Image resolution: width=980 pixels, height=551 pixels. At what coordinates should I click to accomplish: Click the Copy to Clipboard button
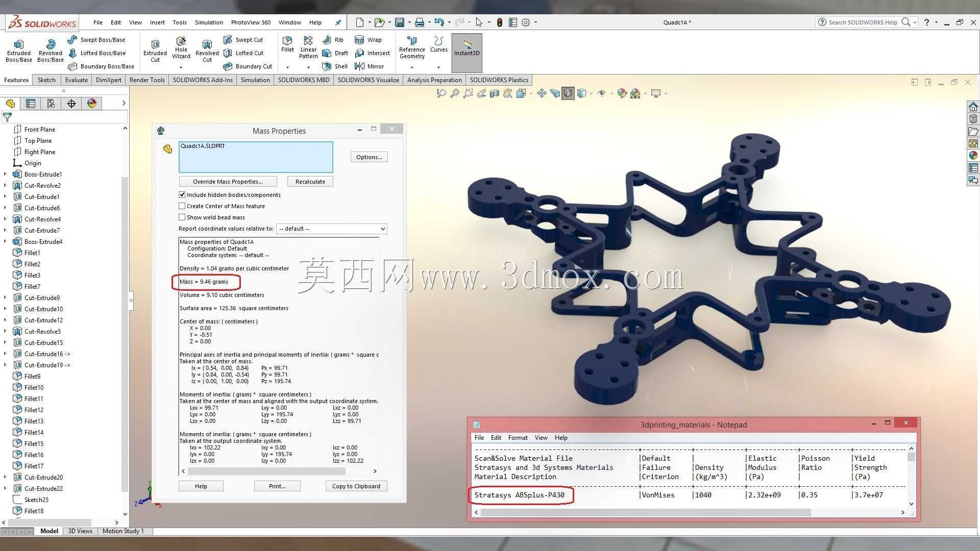pyautogui.click(x=356, y=486)
